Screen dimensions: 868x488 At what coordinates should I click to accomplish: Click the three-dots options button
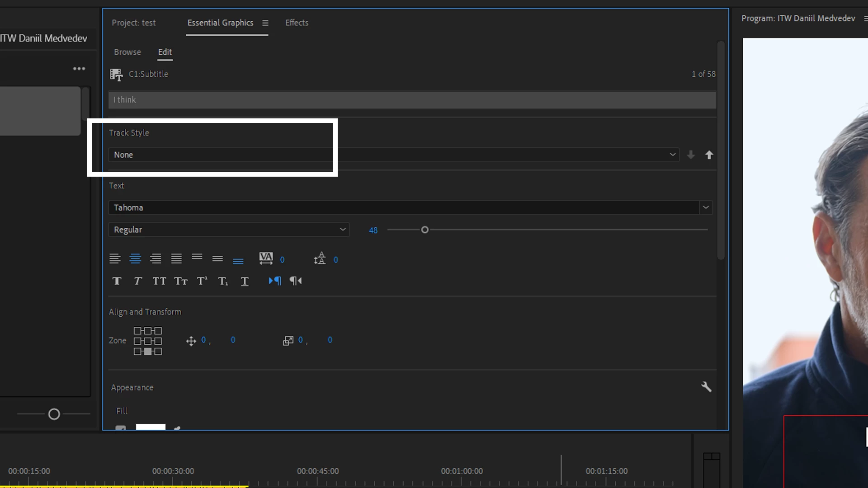click(79, 69)
